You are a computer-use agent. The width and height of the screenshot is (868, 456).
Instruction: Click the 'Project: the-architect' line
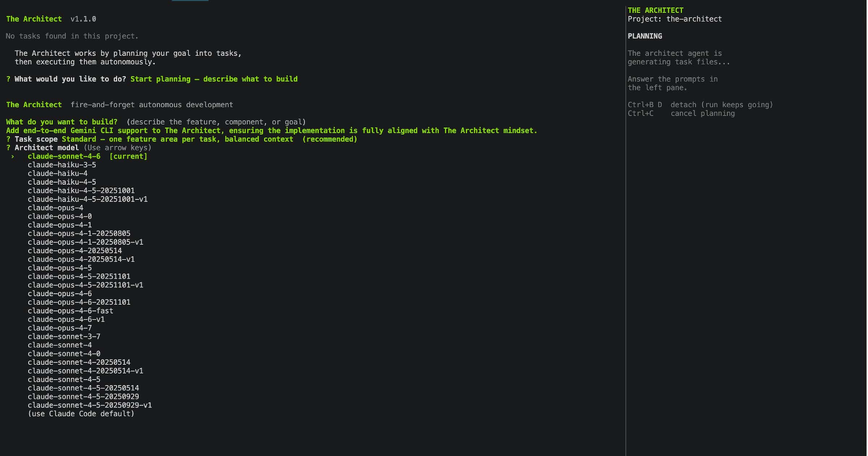[x=675, y=19]
